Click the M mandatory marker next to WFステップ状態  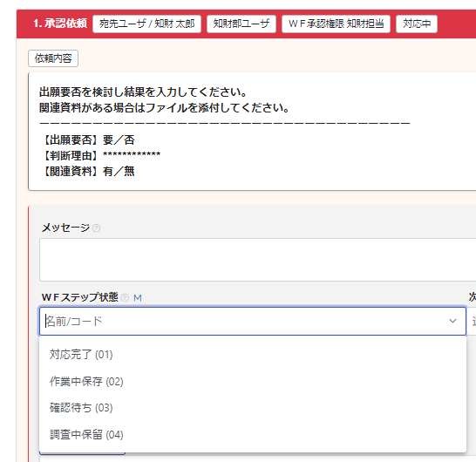(x=138, y=298)
